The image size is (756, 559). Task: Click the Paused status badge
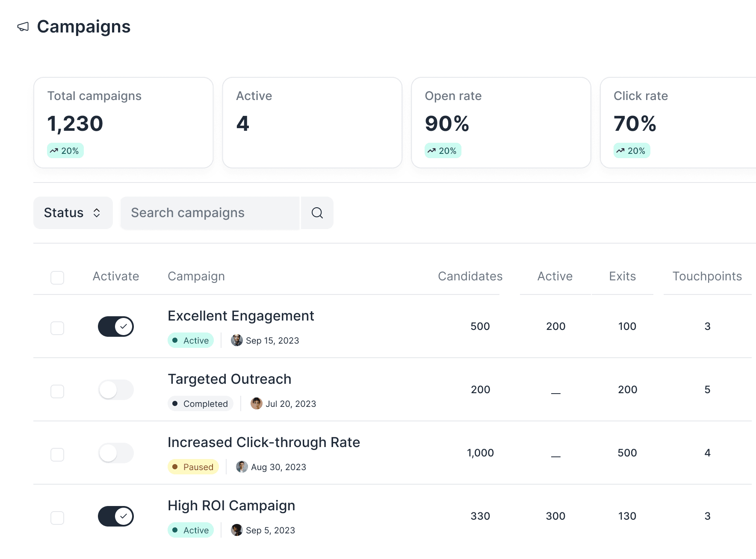click(193, 467)
